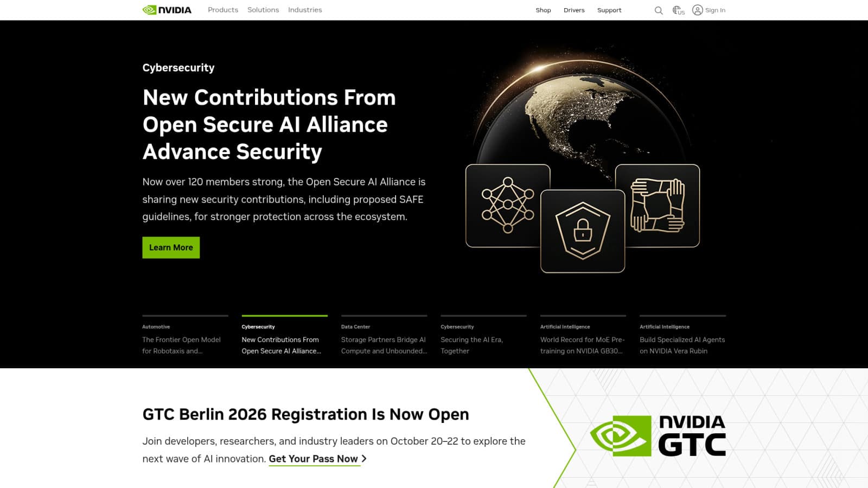The height and width of the screenshot is (488, 868).
Task: Click the neural network icon tile
Action: click(x=508, y=206)
